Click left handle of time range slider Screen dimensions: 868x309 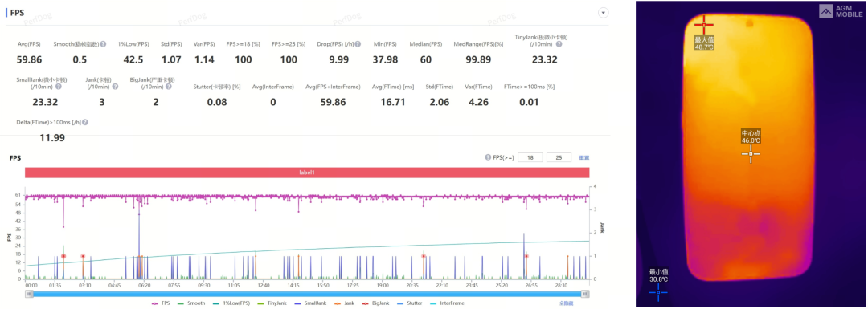tap(29, 294)
